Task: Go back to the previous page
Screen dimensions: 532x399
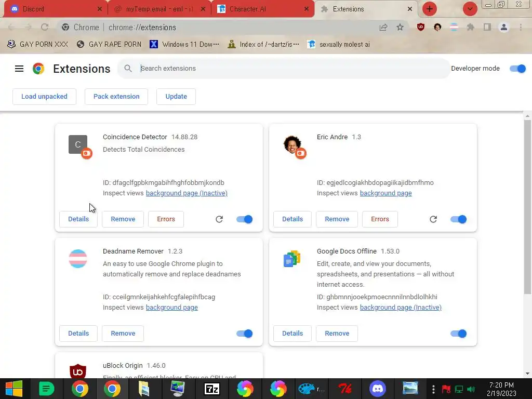Action: [11, 27]
